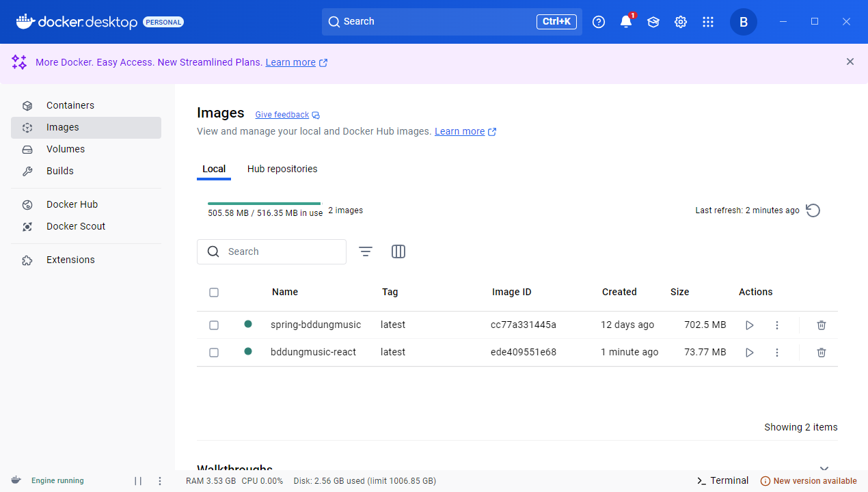This screenshot has height=492, width=868.
Task: Click the Engine running status text
Action: [x=57, y=481]
